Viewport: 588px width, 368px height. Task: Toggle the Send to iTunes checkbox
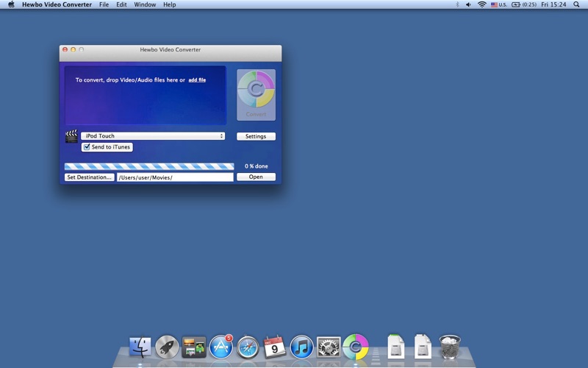[87, 146]
